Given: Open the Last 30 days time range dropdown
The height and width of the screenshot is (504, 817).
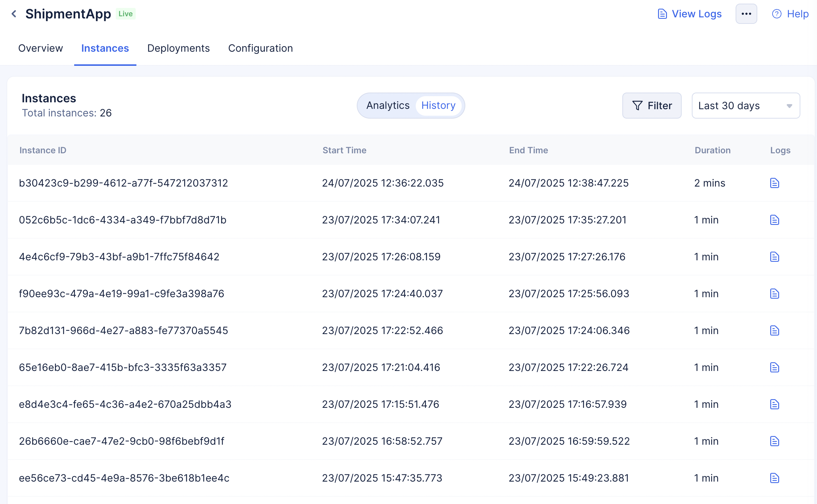Looking at the screenshot, I should click(x=745, y=106).
